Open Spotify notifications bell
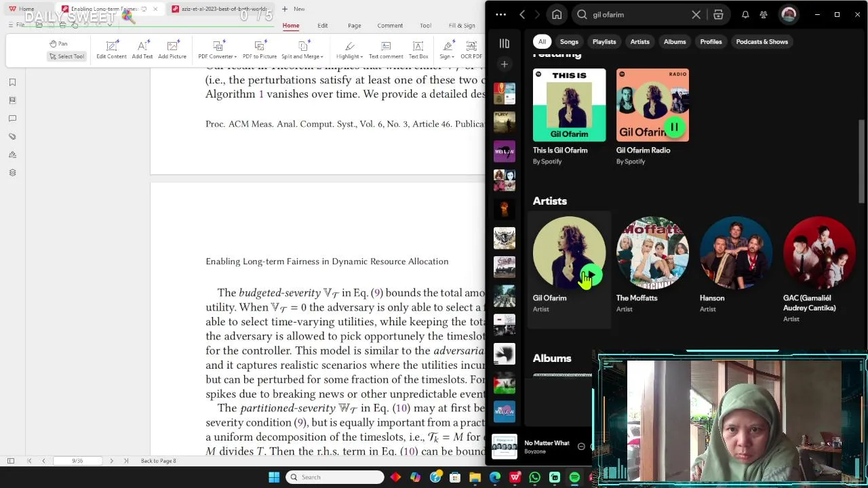Viewport: 868px width, 488px height. 745,14
